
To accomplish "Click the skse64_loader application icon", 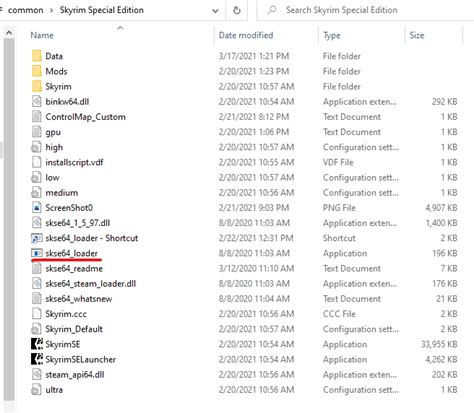I will pyautogui.click(x=37, y=253).
